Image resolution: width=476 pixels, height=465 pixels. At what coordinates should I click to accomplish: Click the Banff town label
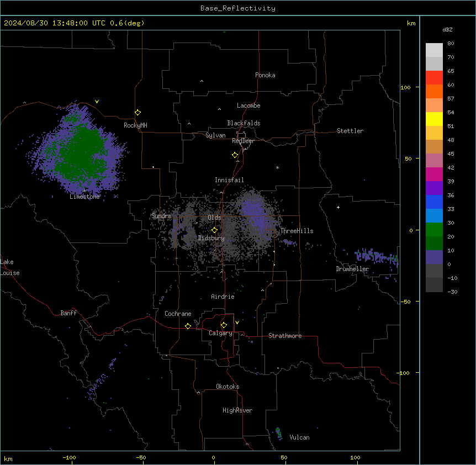pos(68,313)
